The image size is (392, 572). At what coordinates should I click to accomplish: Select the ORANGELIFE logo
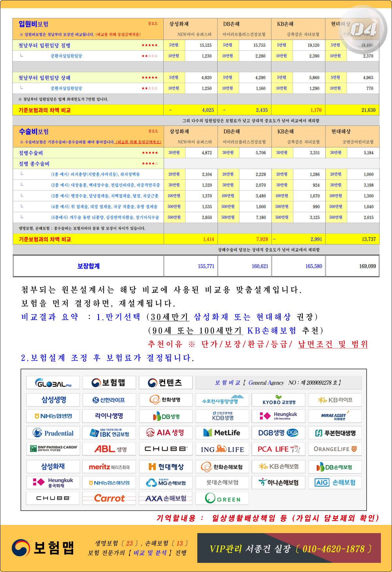pyautogui.click(x=335, y=449)
